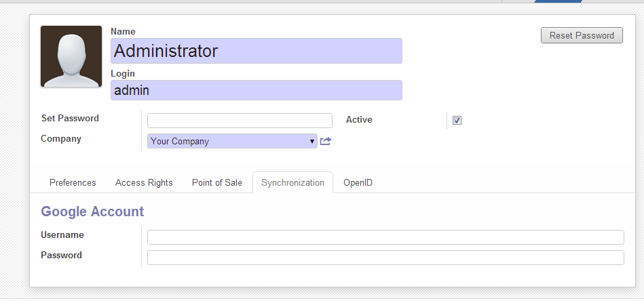Click the Active field label
644x305 pixels.
(x=359, y=119)
